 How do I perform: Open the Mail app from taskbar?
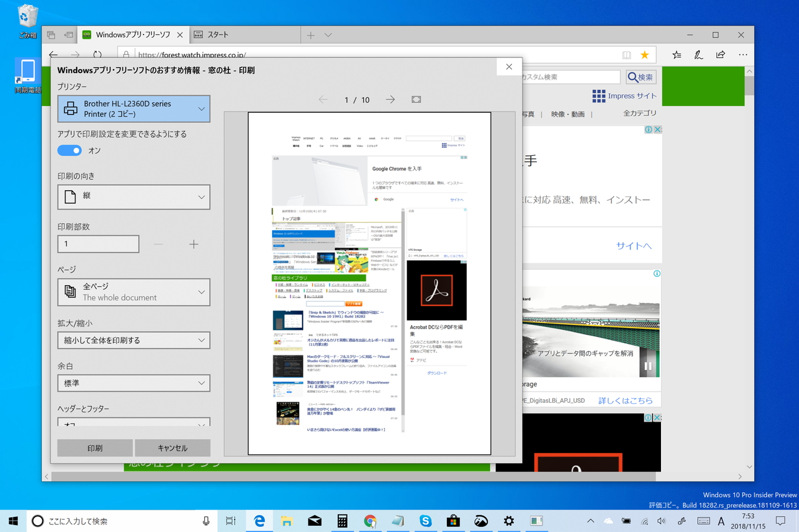[x=315, y=521]
